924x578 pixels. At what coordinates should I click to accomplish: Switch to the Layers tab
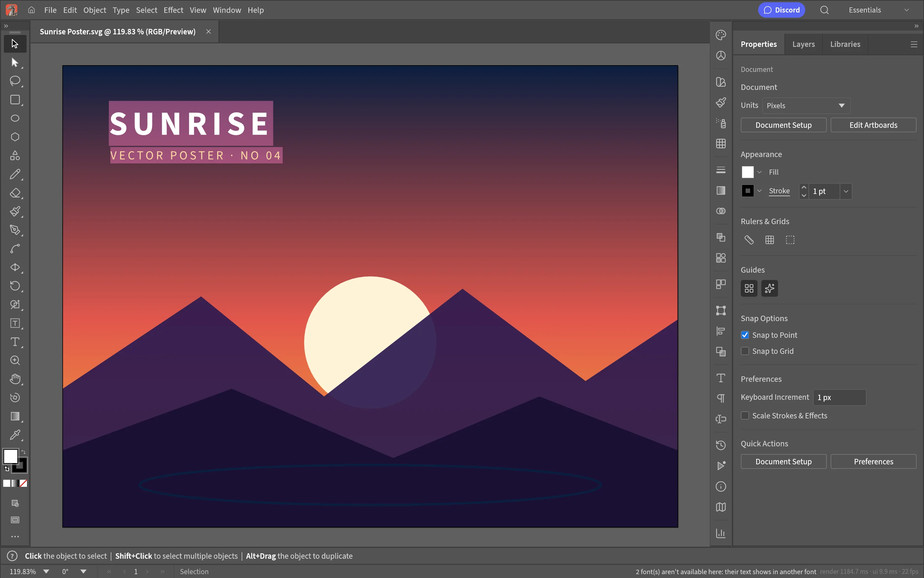(803, 44)
